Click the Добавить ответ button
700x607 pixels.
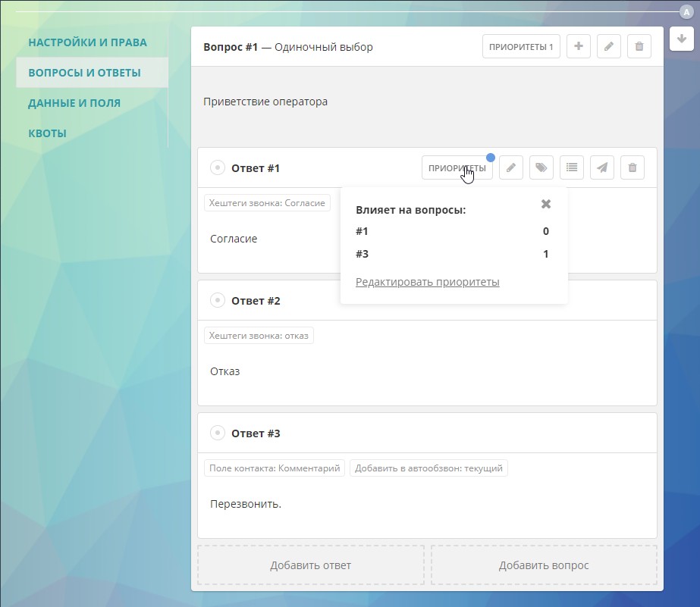click(x=310, y=565)
